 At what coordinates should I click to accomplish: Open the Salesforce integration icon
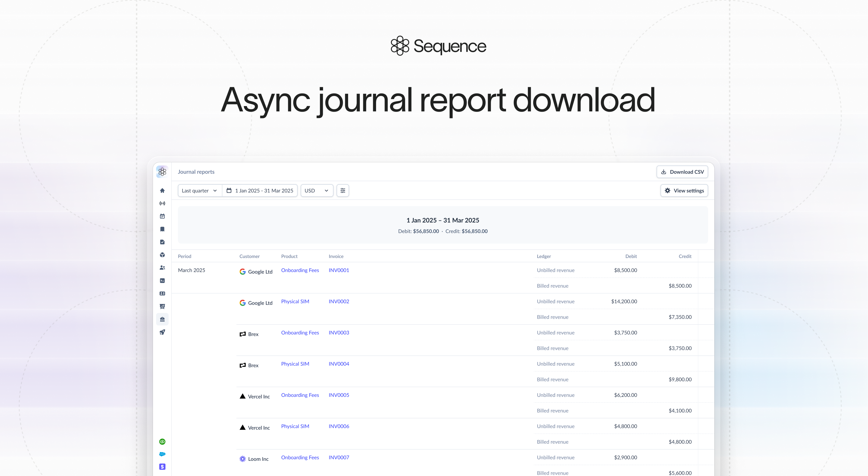coord(162,454)
